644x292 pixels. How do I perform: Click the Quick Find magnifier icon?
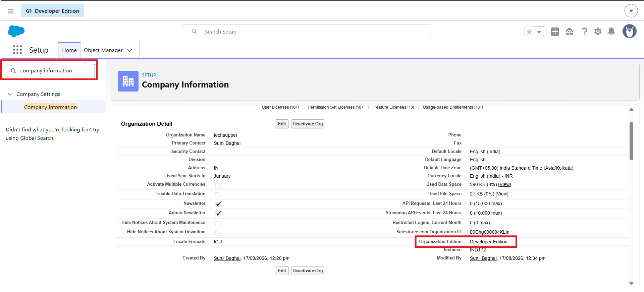click(x=14, y=71)
